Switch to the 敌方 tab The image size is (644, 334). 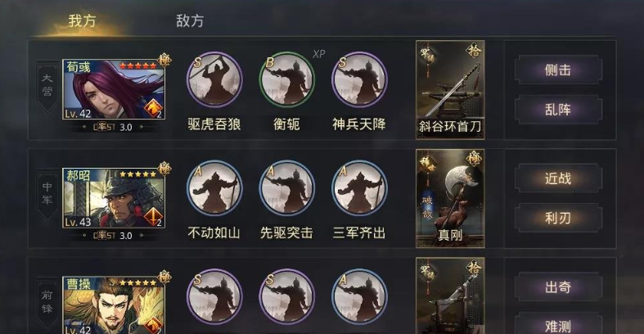(x=190, y=20)
